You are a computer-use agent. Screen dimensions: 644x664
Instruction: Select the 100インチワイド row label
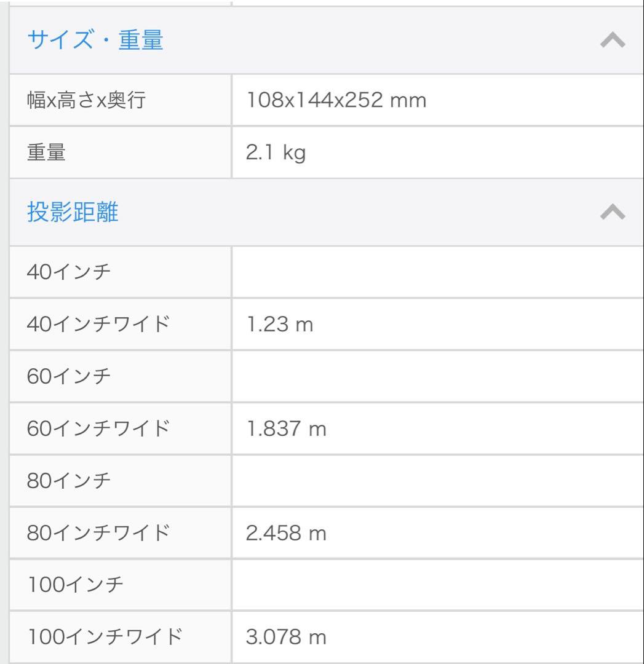(x=105, y=637)
